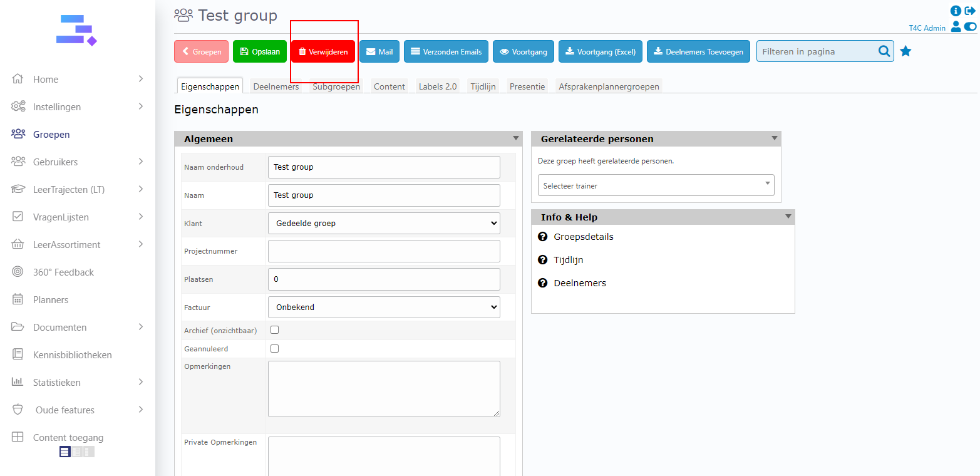Image resolution: width=980 pixels, height=476 pixels.
Task: Expand the Selecteer trainer combo box
Action: (x=656, y=185)
